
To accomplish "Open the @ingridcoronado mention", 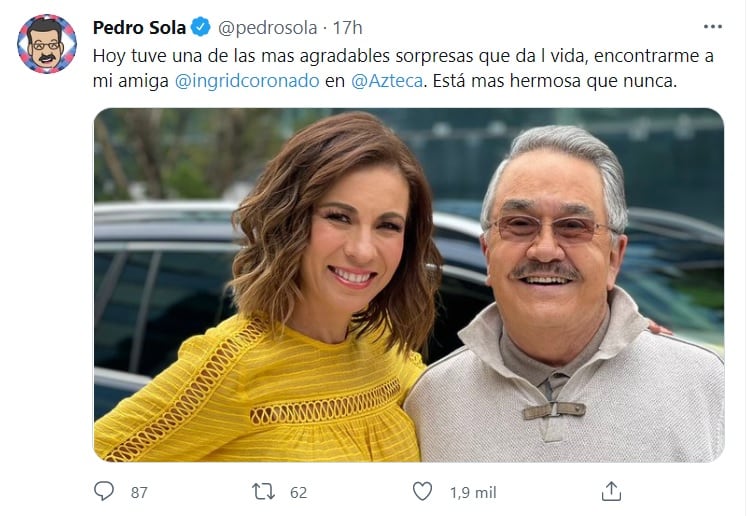I will [247, 81].
